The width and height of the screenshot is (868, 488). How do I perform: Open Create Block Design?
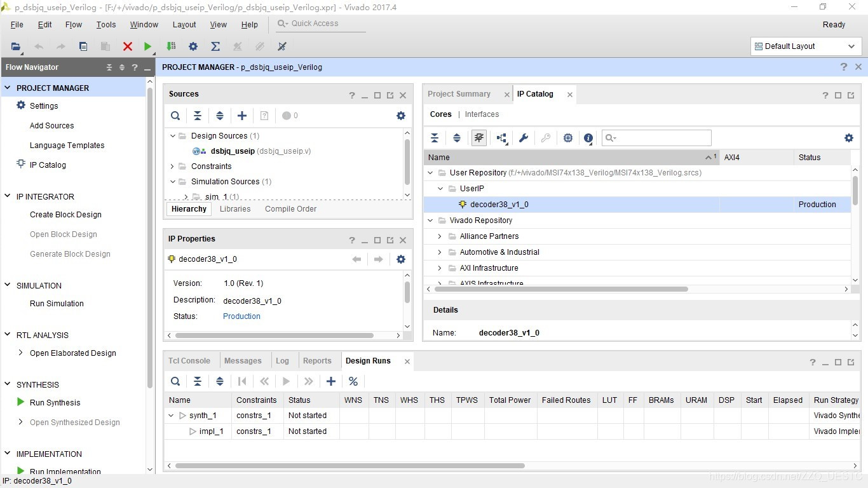point(65,215)
